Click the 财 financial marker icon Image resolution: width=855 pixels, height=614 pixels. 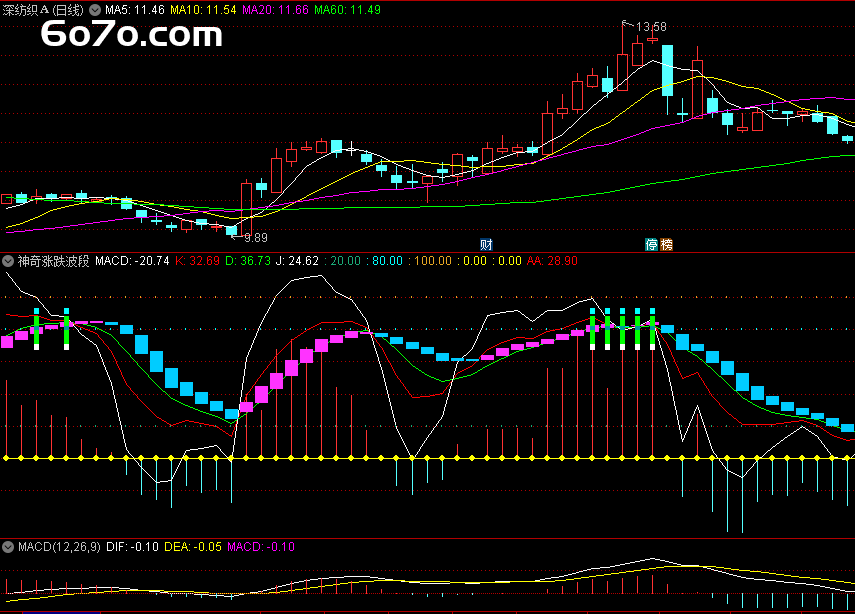pyautogui.click(x=486, y=244)
